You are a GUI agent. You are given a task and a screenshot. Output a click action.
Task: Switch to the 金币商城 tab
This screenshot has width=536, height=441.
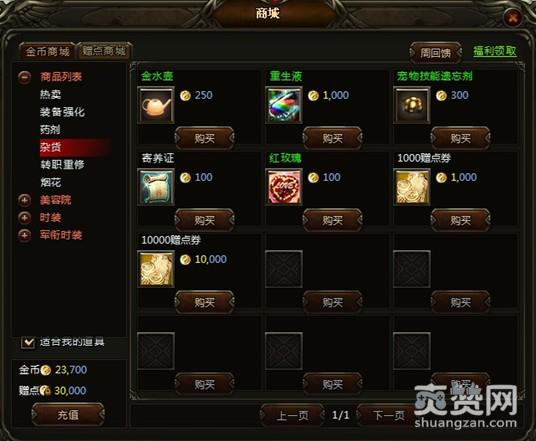click(x=48, y=52)
